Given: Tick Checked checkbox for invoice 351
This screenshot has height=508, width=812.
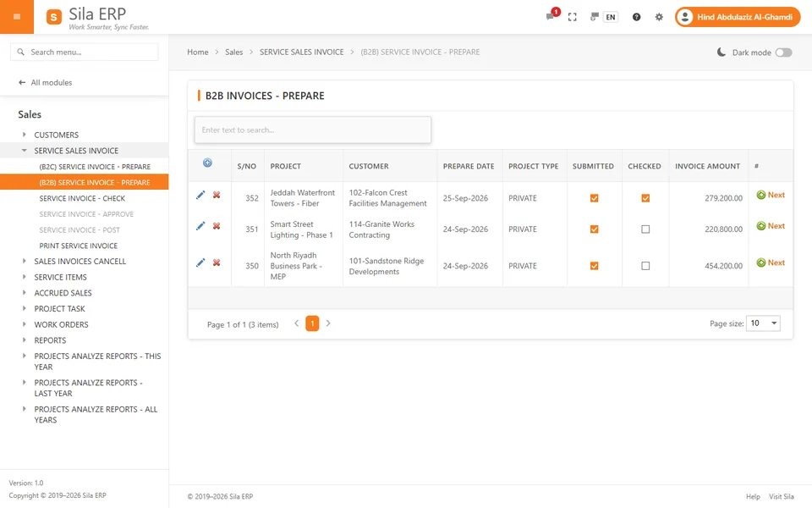Looking at the screenshot, I should click(645, 229).
